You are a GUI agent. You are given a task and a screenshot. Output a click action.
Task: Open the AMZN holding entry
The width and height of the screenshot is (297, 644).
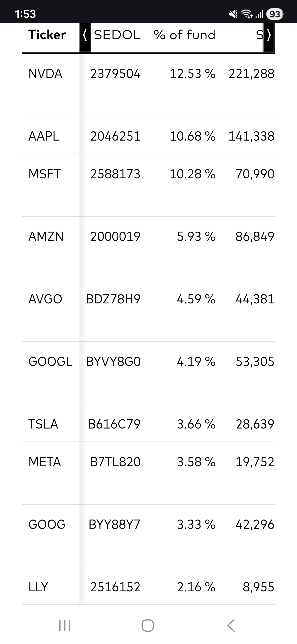click(46, 237)
